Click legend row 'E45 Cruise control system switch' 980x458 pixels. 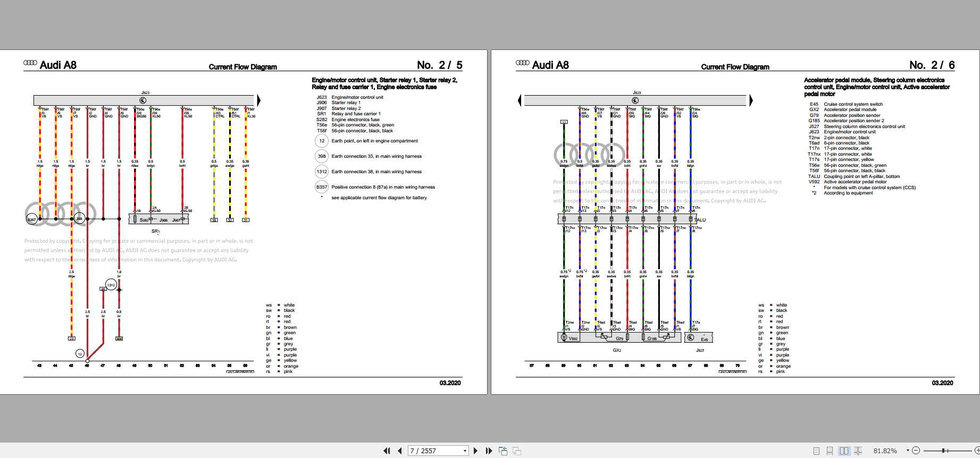tap(846, 104)
